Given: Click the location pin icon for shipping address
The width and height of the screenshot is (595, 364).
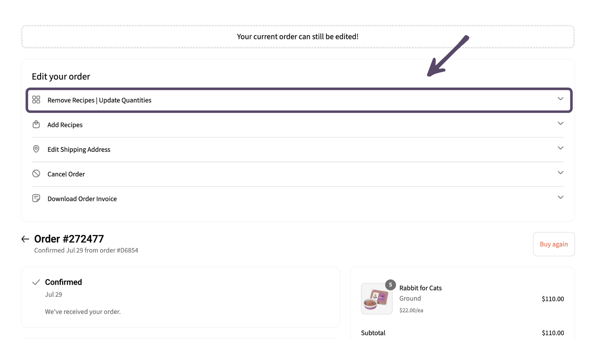Looking at the screenshot, I should (36, 149).
